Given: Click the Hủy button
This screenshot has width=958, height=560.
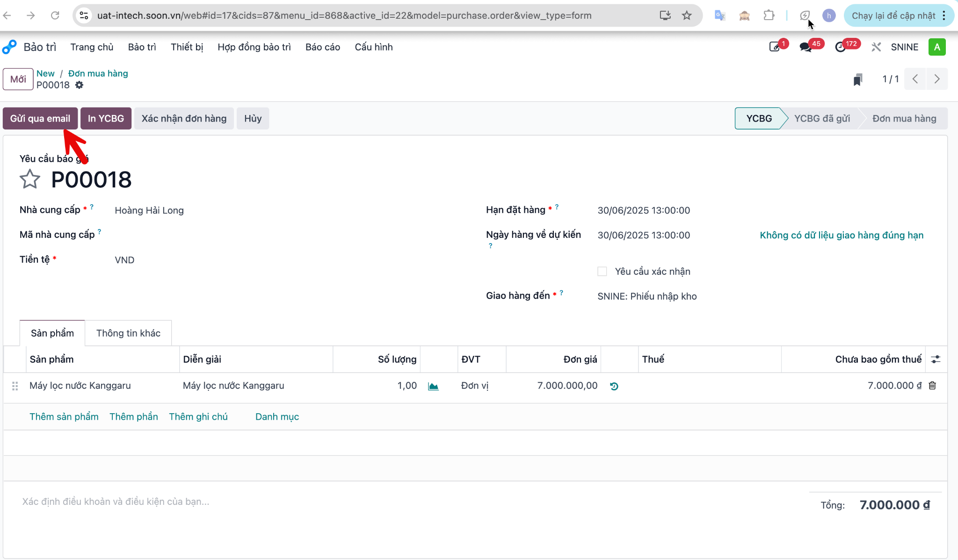Looking at the screenshot, I should pos(253,118).
